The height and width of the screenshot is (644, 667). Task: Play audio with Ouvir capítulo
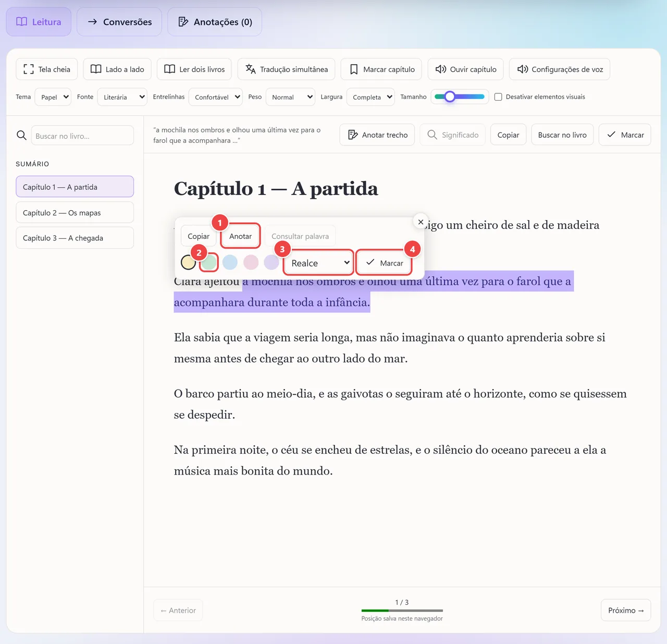[x=466, y=69]
